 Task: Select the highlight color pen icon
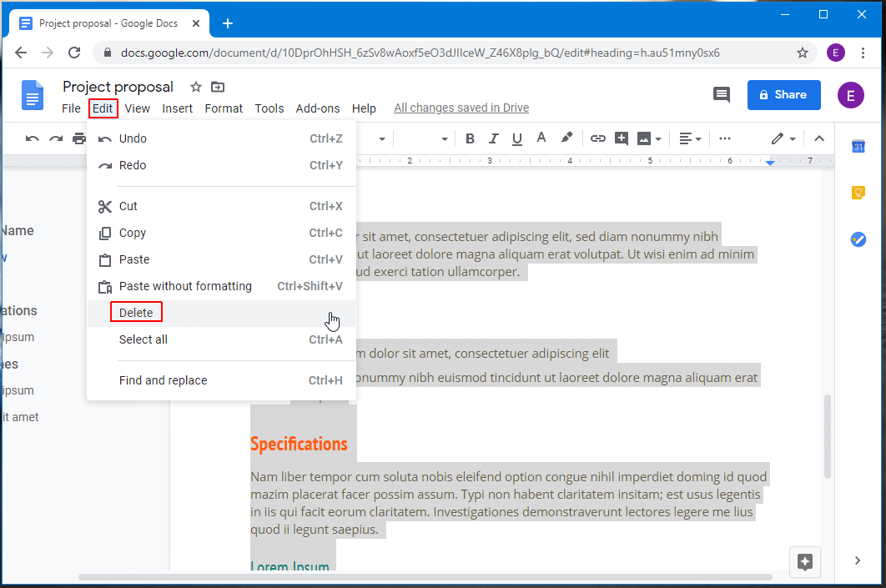tap(566, 138)
